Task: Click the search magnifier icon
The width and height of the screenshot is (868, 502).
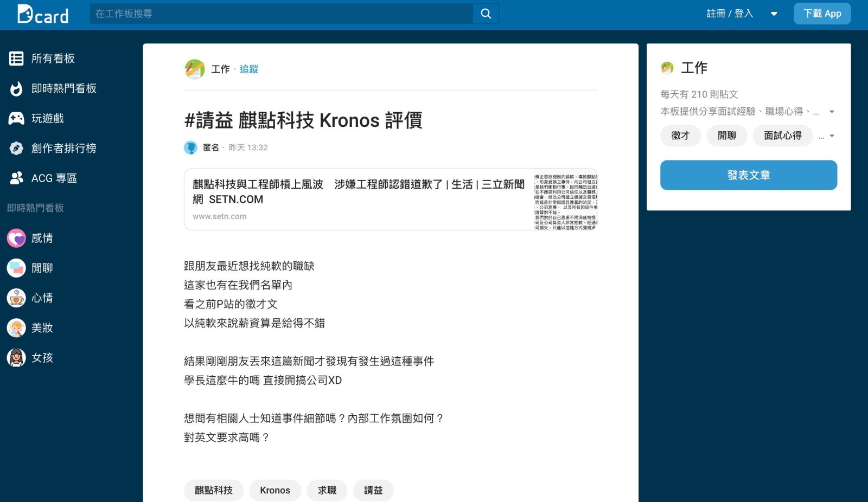Action: (486, 14)
